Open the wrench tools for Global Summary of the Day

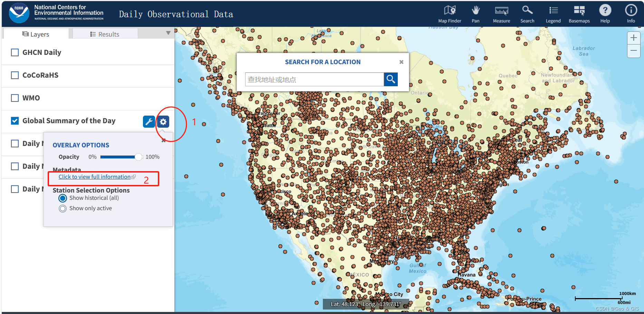(149, 121)
